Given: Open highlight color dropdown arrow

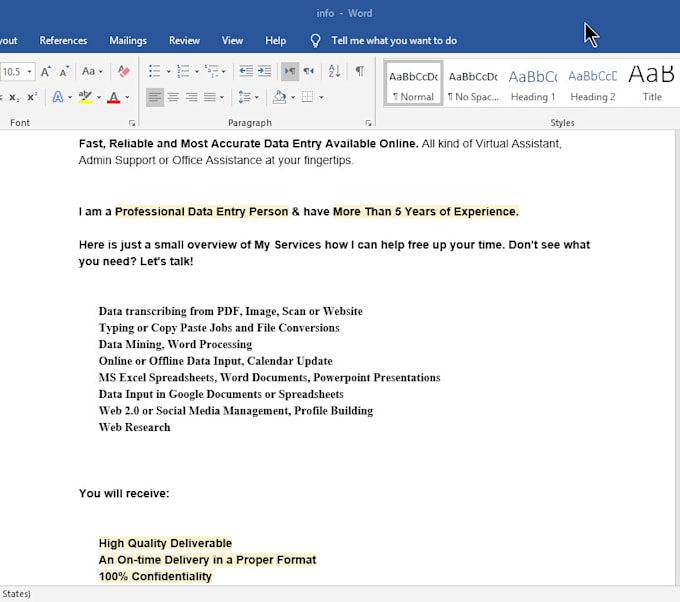Looking at the screenshot, I should click(98, 97).
